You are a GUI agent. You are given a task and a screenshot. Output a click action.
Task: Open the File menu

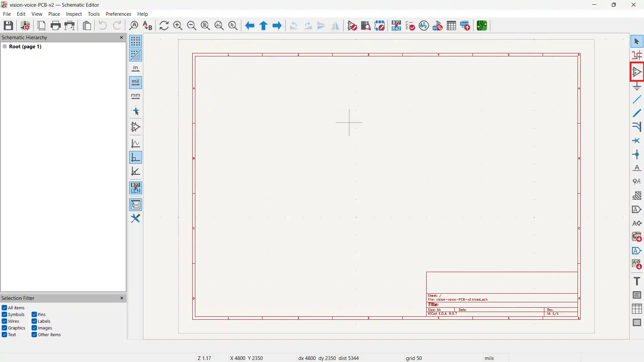click(x=7, y=14)
